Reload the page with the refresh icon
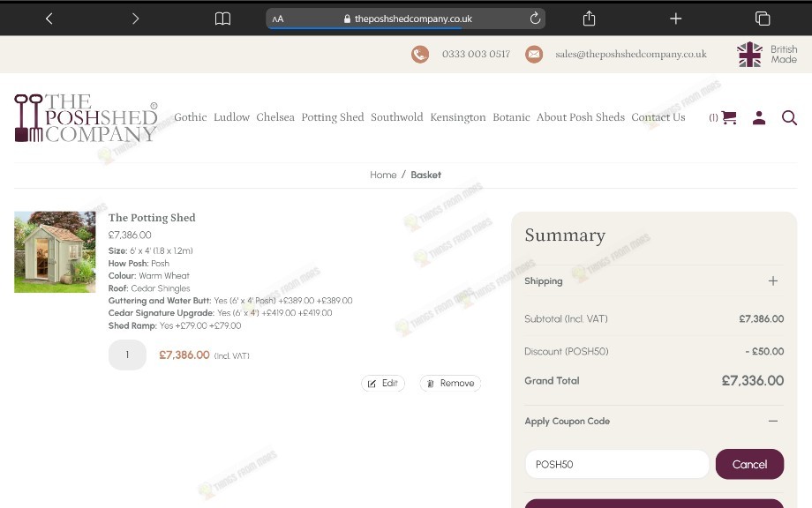The image size is (812, 508). tap(535, 19)
